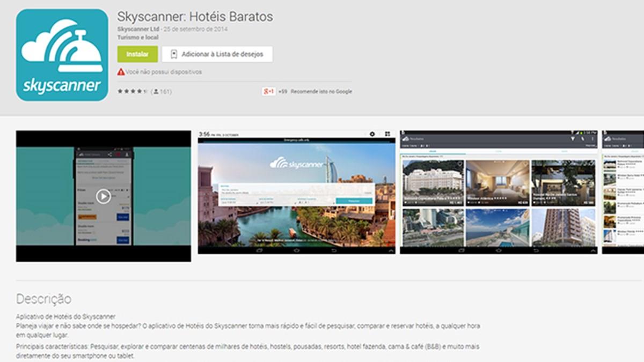Click the bookmark icon on wishlist button
This screenshot has height=362, width=644.
173,54
